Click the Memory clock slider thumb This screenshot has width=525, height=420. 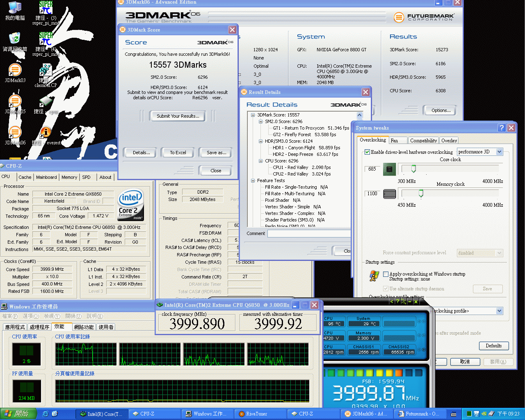point(421,193)
